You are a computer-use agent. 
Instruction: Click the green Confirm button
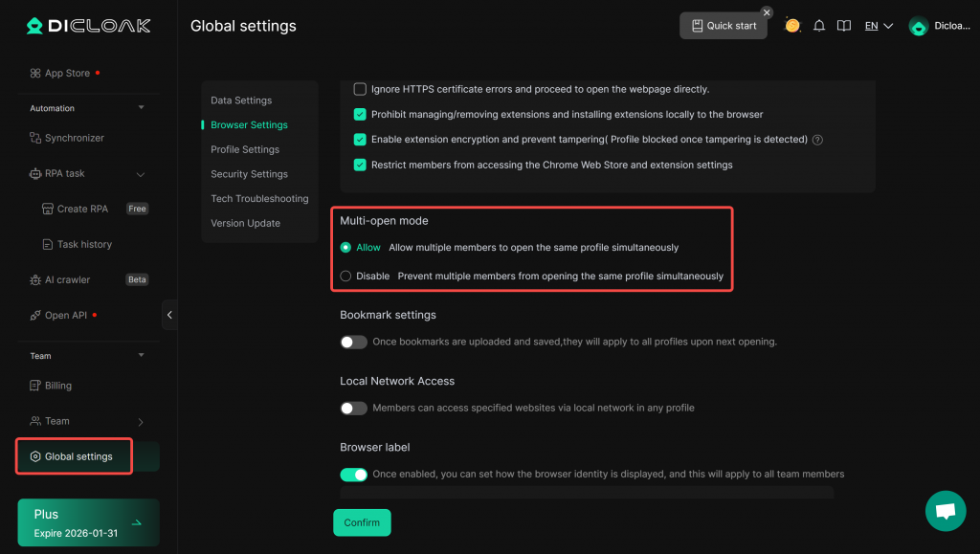point(362,522)
